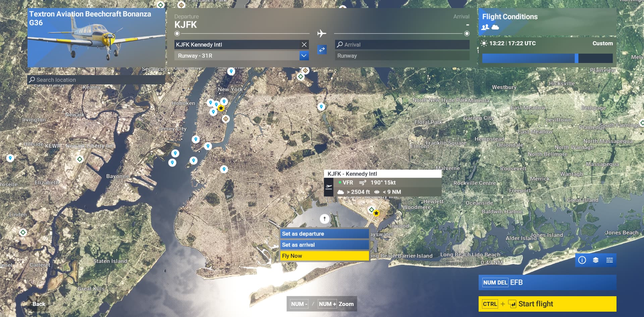Click the sun icon beside 13:22
Image resolution: width=644 pixels, height=317 pixels.
pos(484,43)
